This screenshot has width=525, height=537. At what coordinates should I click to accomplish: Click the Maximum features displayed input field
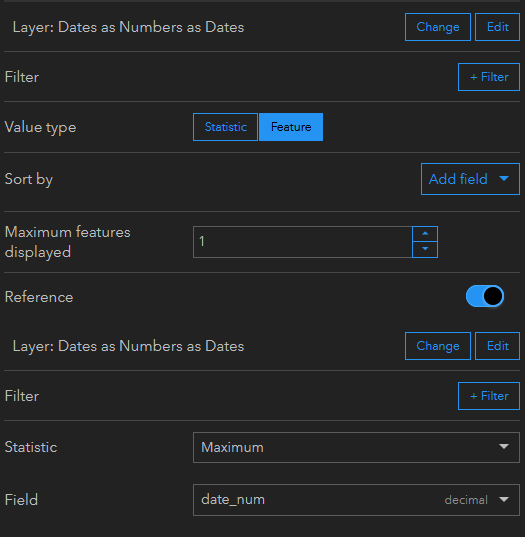[303, 242]
